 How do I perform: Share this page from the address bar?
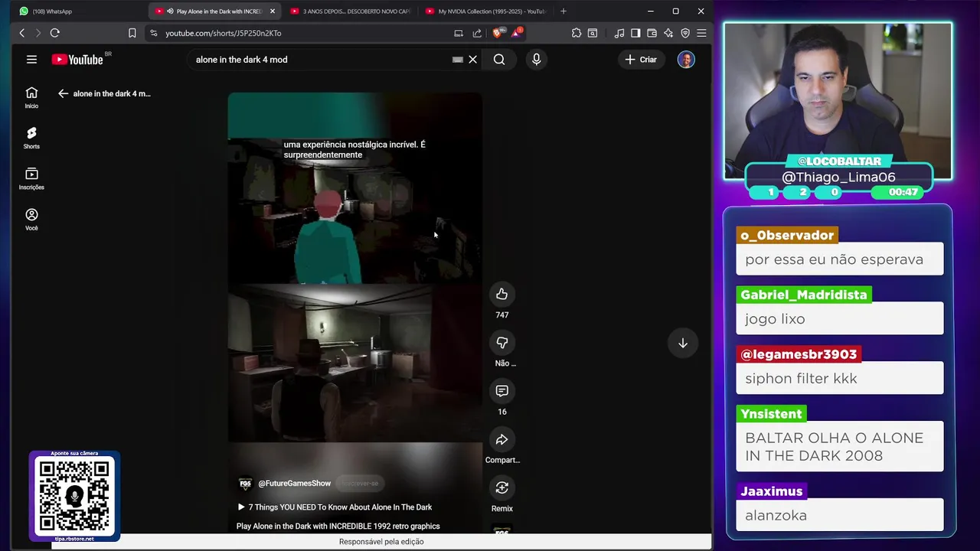(x=477, y=33)
